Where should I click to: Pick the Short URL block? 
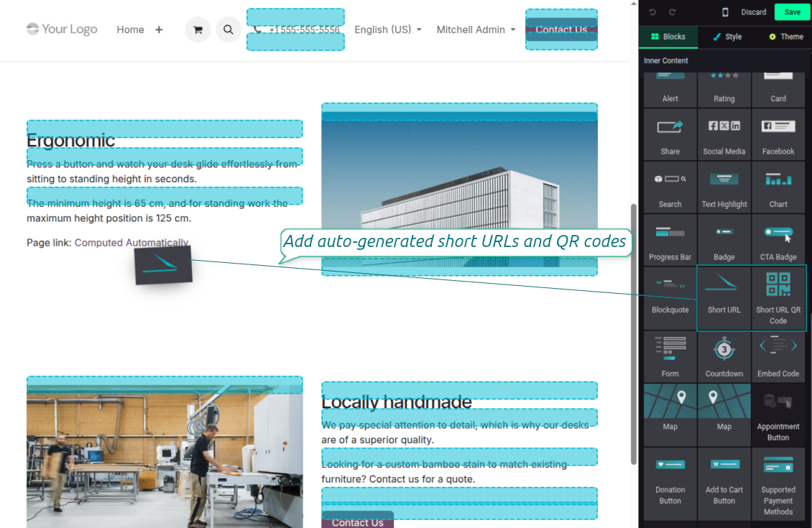click(724, 297)
